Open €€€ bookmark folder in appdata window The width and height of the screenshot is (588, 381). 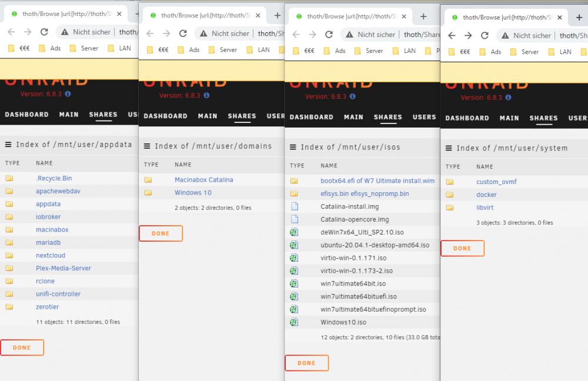[x=19, y=48]
